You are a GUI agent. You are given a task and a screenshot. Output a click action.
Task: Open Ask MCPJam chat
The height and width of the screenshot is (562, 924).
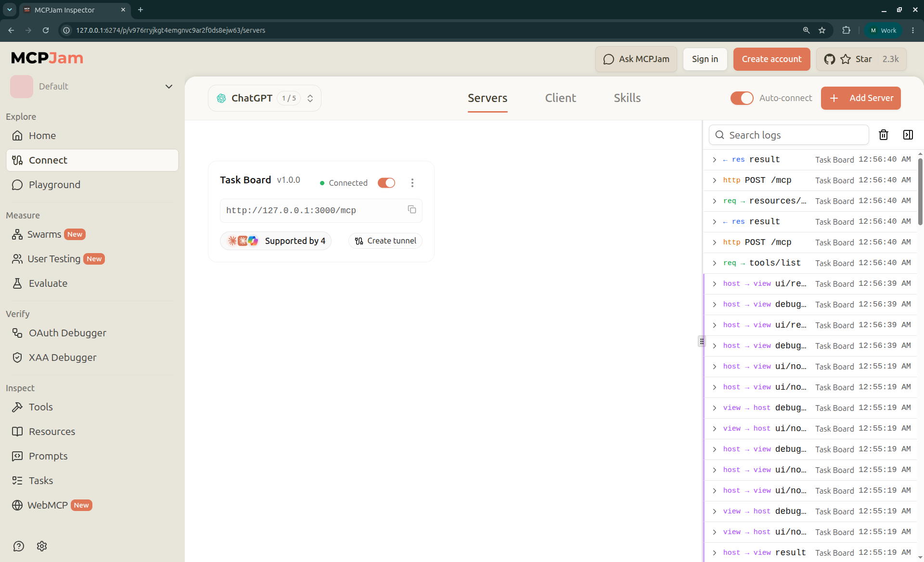[636, 59]
